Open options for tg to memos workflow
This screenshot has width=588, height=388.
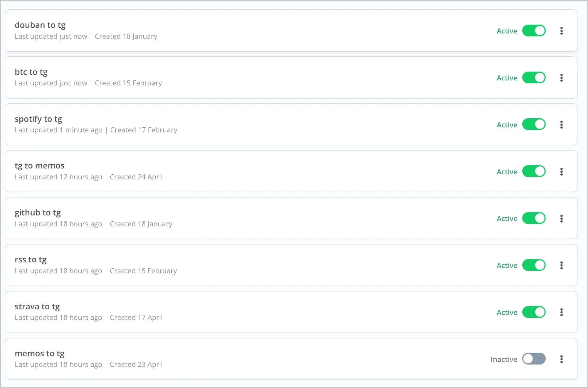pos(561,172)
